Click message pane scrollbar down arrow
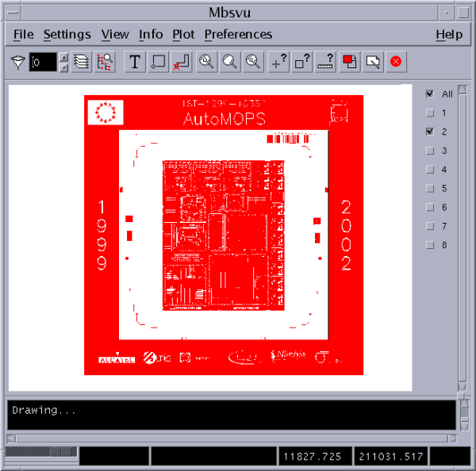The image size is (476, 471). (x=465, y=426)
